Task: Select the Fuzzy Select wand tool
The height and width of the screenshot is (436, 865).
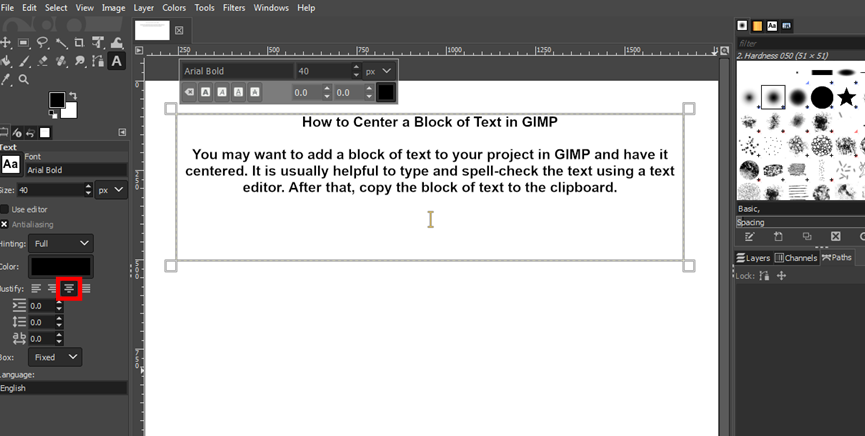Action: point(61,42)
